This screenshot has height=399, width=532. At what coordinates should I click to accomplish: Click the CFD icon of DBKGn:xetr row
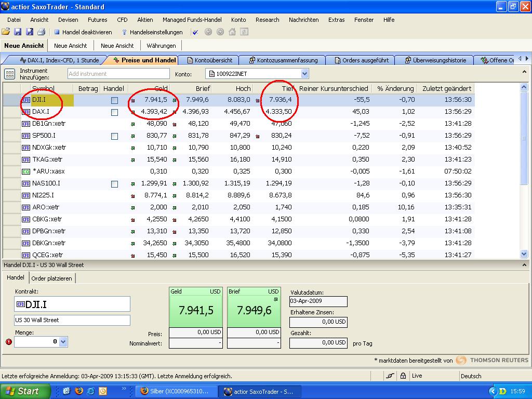tap(26, 243)
